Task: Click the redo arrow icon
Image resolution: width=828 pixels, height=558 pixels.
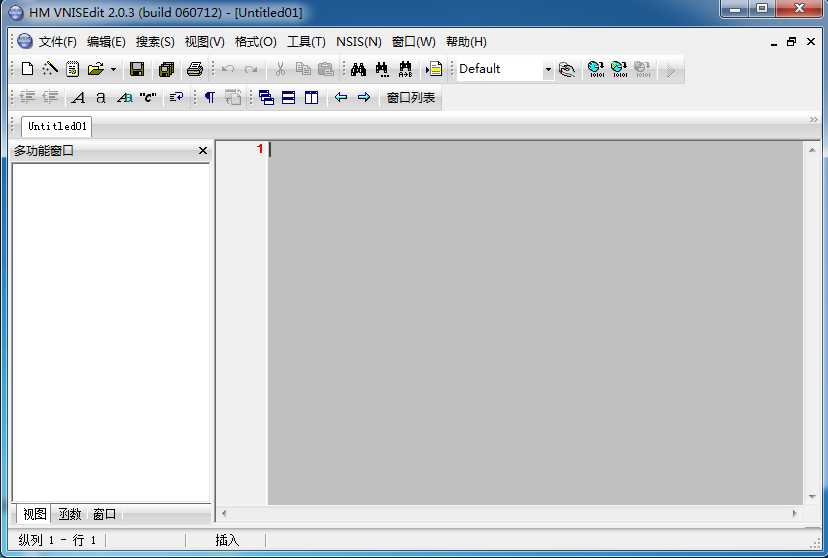Action: coord(251,69)
